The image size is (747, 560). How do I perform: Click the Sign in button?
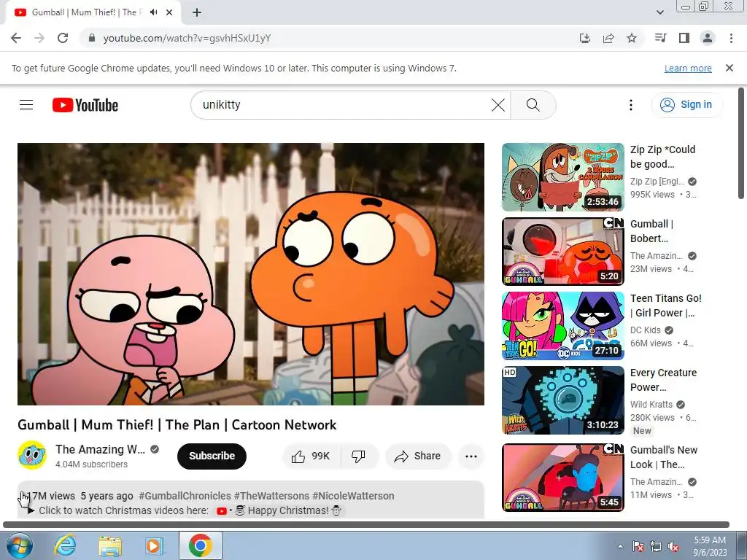pos(686,105)
